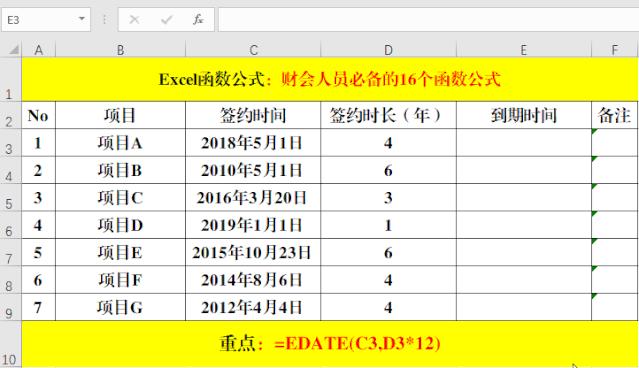Click the 到期时间 header cell
This screenshot has width=639, height=368.
(524, 115)
